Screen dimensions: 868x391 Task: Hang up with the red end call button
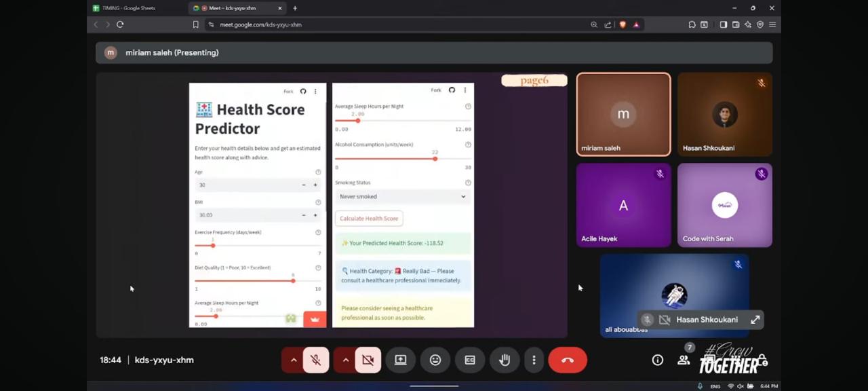tap(567, 360)
